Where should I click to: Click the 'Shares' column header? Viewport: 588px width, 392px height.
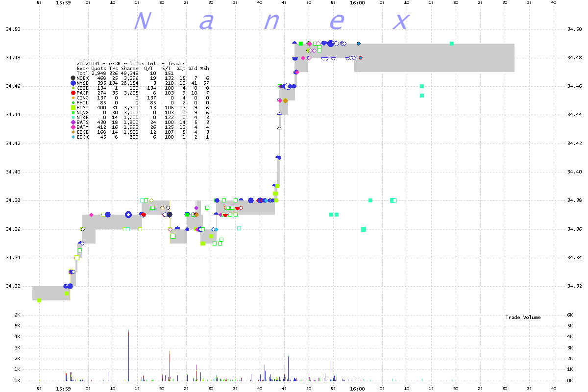coord(130,68)
